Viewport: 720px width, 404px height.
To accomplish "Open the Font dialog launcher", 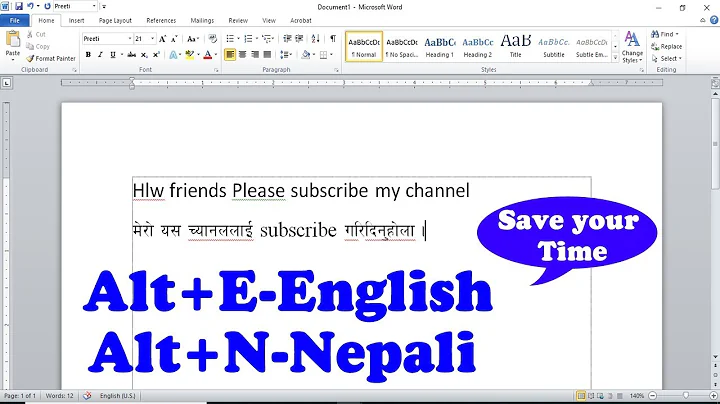I will click(x=216, y=70).
